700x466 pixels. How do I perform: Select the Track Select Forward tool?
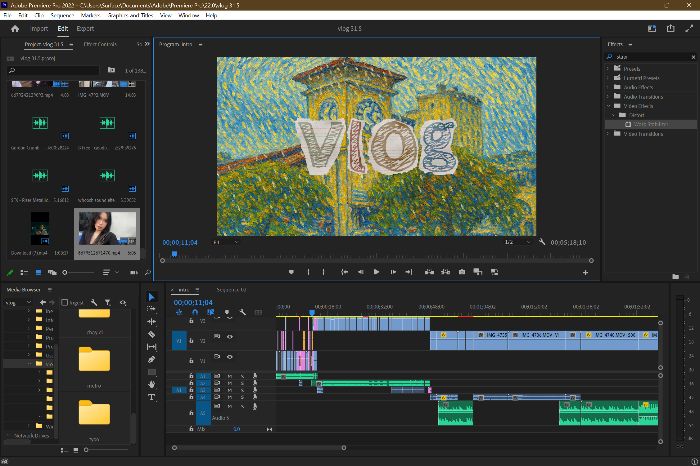(x=151, y=309)
